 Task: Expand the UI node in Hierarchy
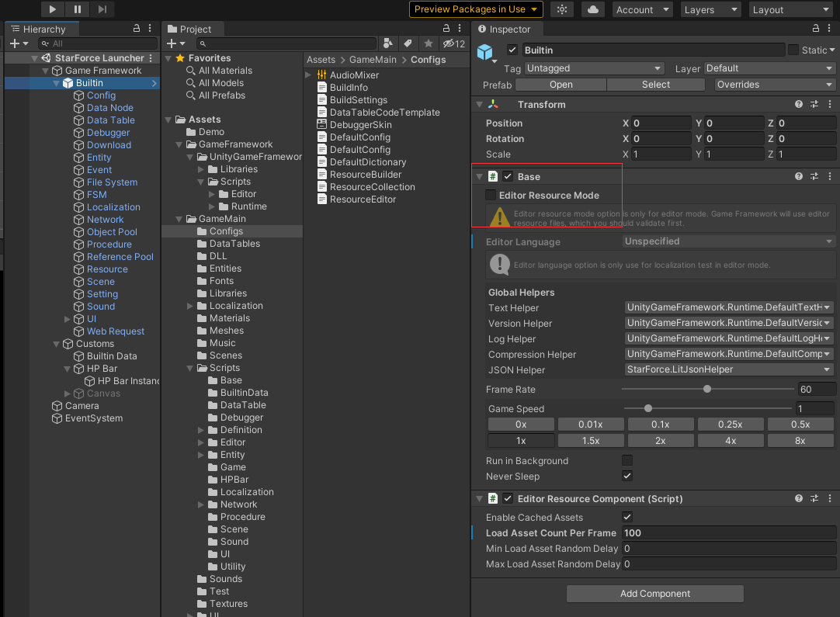click(x=68, y=319)
